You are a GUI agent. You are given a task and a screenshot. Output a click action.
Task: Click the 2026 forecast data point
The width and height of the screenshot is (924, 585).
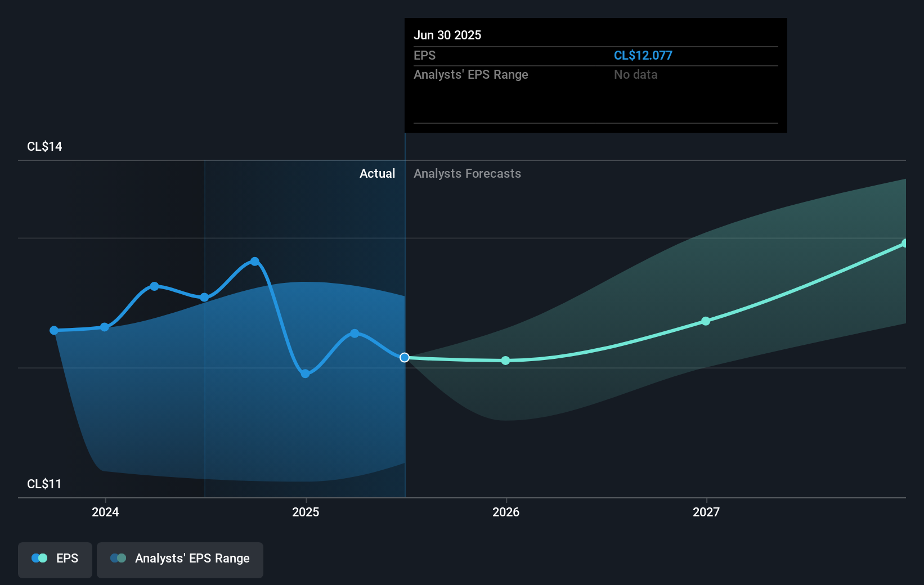[505, 361]
